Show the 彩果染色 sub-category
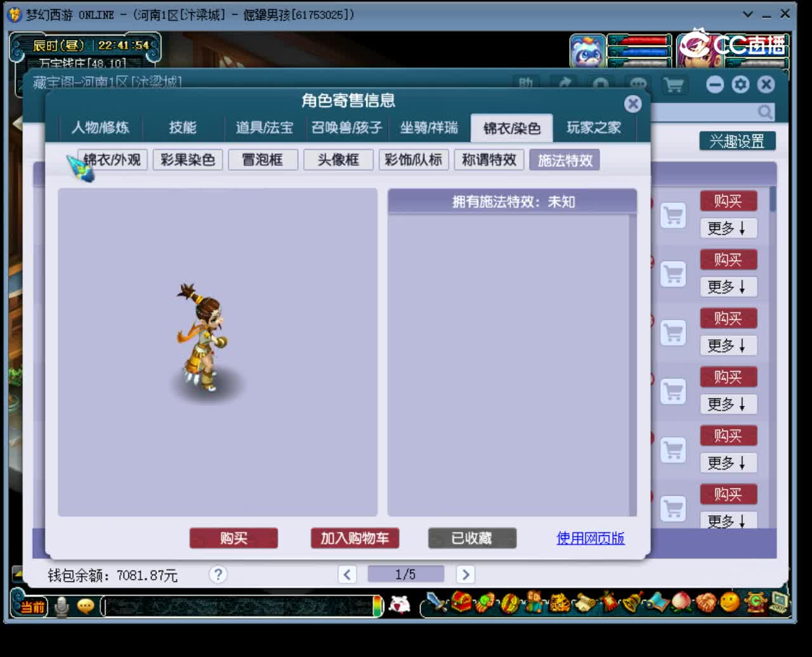 (188, 160)
